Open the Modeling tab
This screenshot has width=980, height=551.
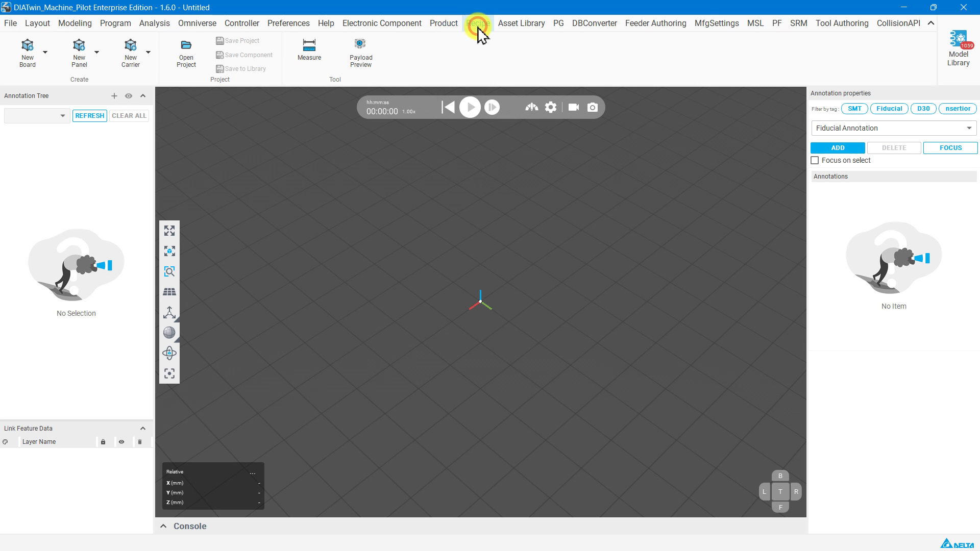point(75,23)
